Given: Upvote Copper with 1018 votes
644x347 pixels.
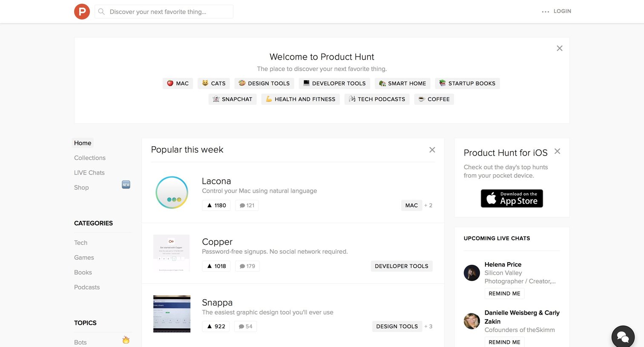Looking at the screenshot, I should [x=216, y=266].
